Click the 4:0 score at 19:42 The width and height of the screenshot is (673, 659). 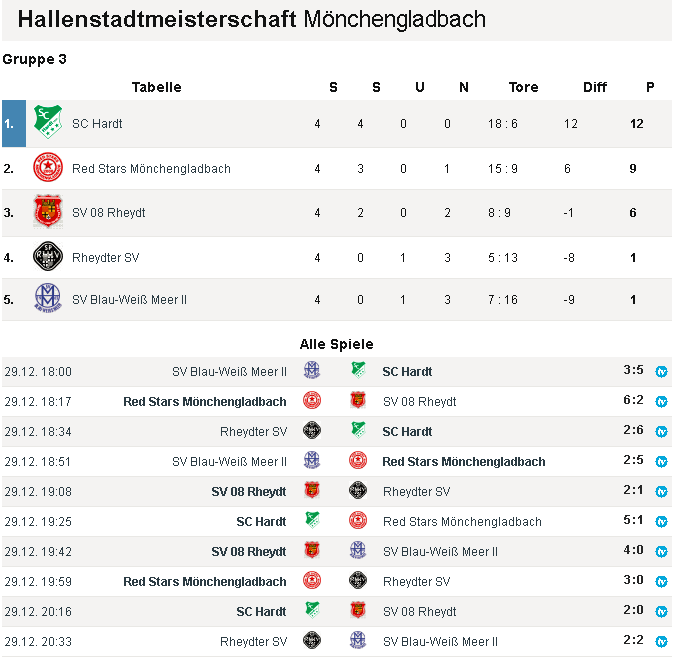click(633, 550)
